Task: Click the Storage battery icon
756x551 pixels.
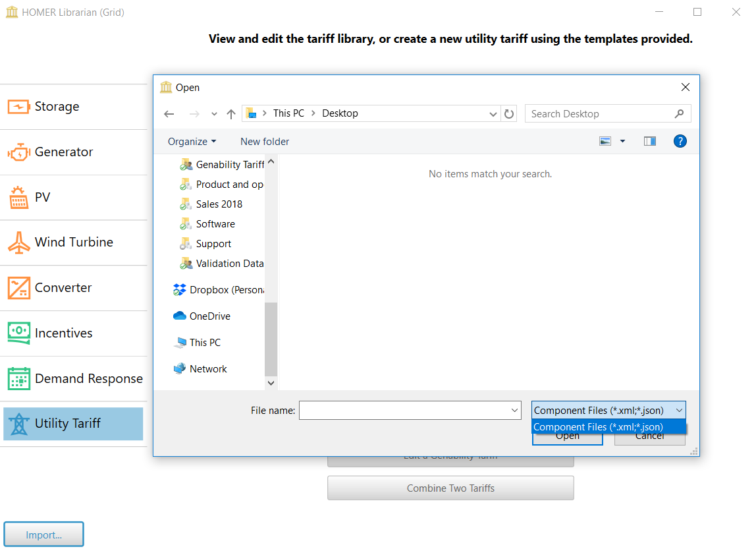Action: [x=18, y=107]
